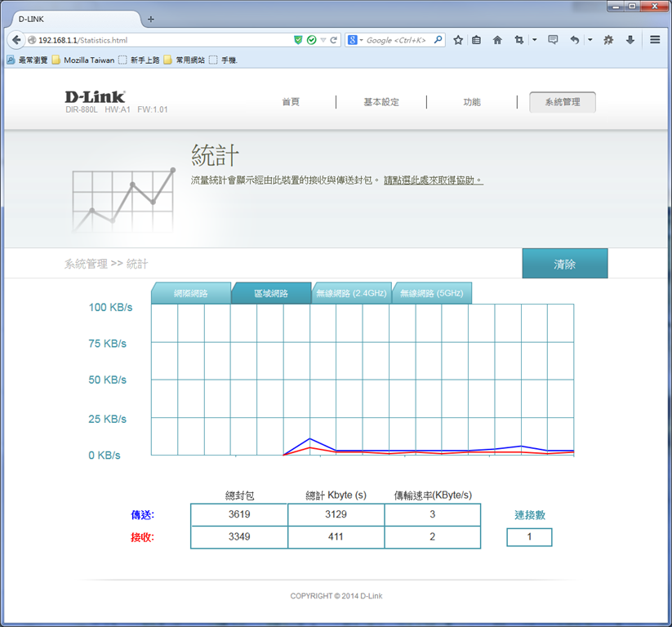
Task: Click the search magnifier icon
Action: [438, 40]
